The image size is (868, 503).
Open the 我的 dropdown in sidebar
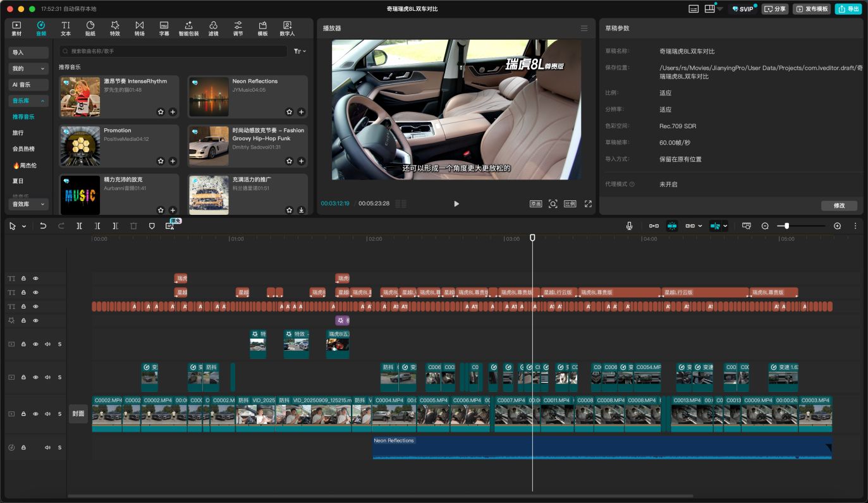28,68
